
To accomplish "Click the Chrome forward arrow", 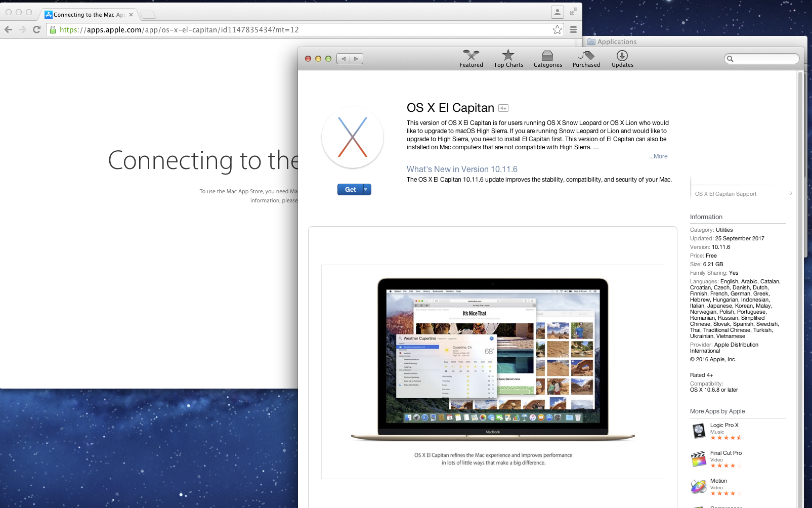I will [22, 29].
